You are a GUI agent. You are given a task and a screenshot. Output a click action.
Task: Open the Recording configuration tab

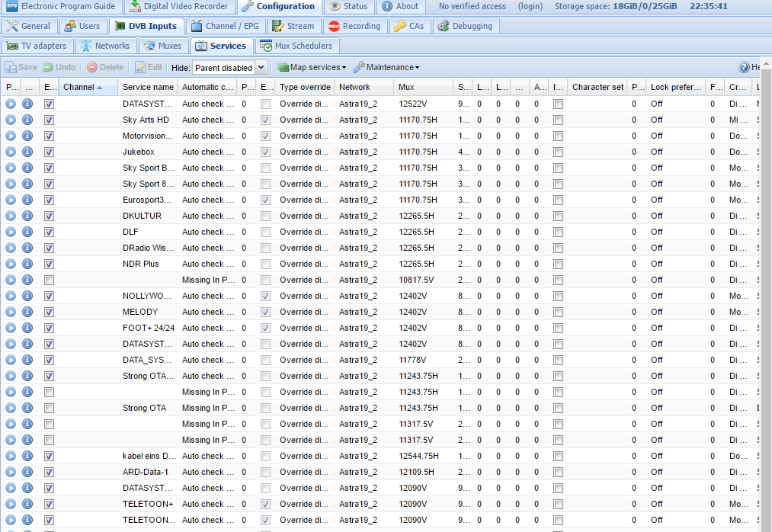coord(354,26)
